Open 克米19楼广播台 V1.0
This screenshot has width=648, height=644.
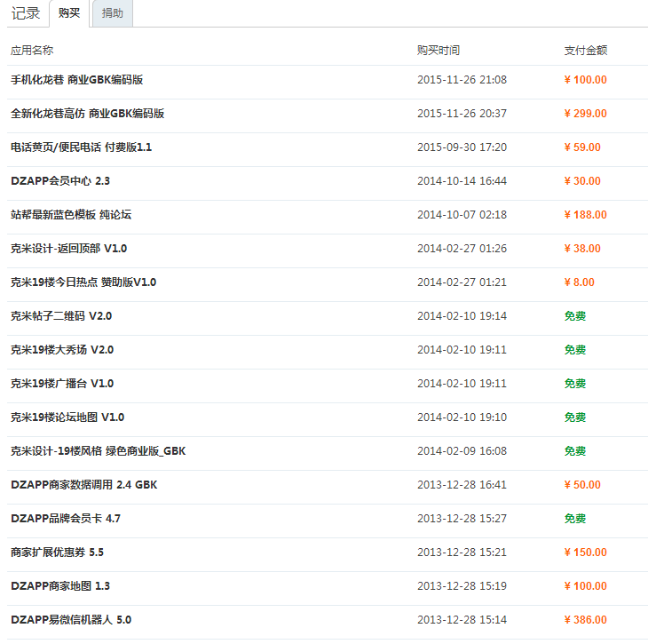click(x=62, y=384)
